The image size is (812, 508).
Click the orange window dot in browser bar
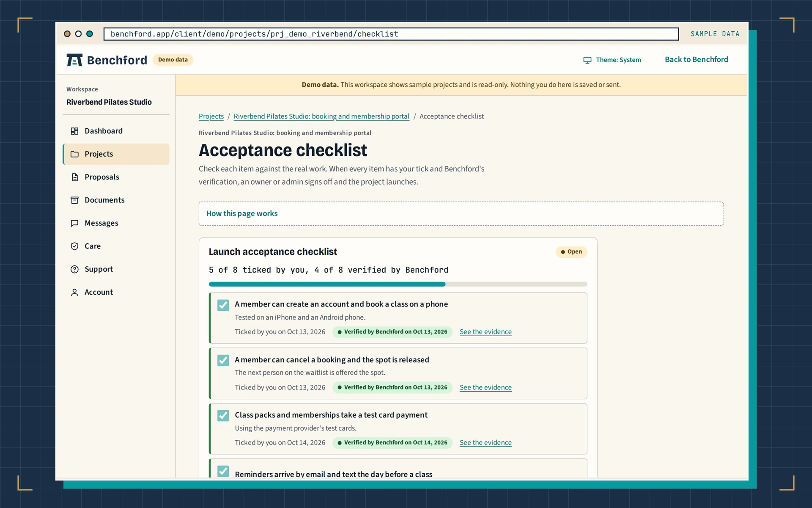click(67, 34)
